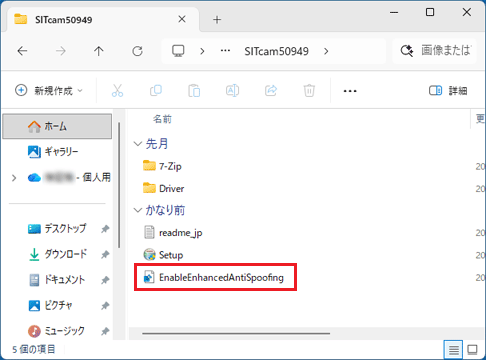Click the 7-Zip folder icon
Screen dimensions: 486x360
(149, 165)
